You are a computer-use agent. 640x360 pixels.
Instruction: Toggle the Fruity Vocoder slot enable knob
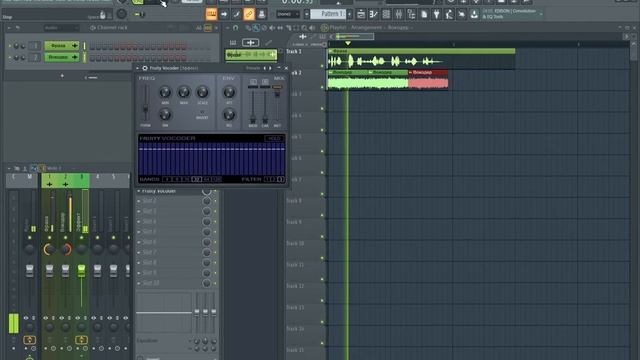(x=207, y=191)
